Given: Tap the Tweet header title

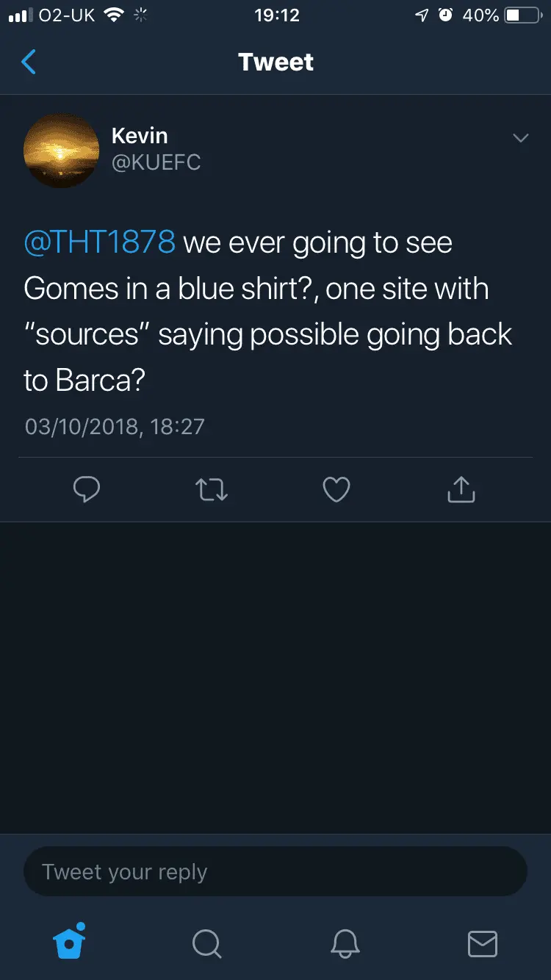Looking at the screenshot, I should [275, 62].
